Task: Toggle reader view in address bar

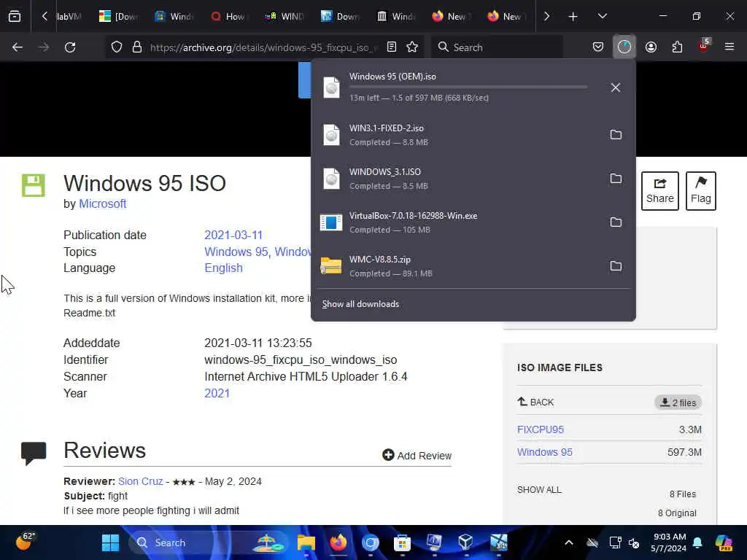Action: point(392,47)
